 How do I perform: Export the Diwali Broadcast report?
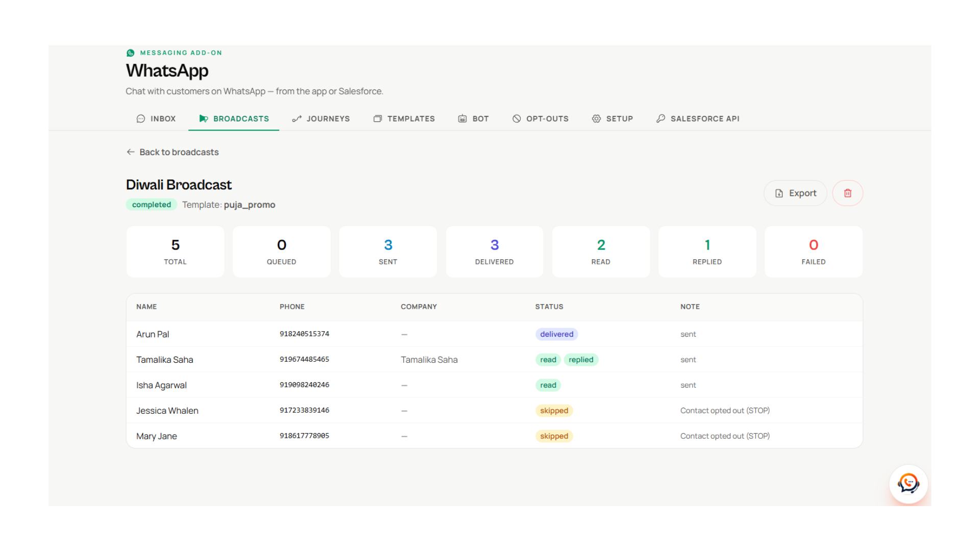tap(795, 193)
